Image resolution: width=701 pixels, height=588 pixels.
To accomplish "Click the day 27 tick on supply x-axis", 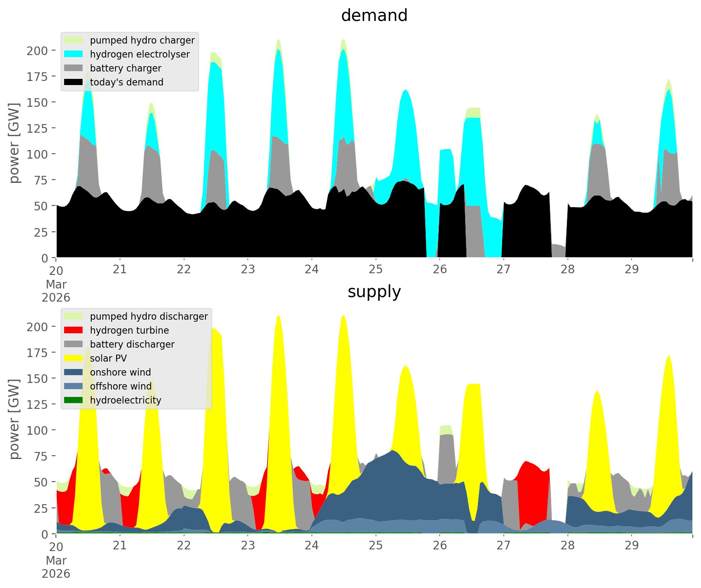I will coord(503,546).
